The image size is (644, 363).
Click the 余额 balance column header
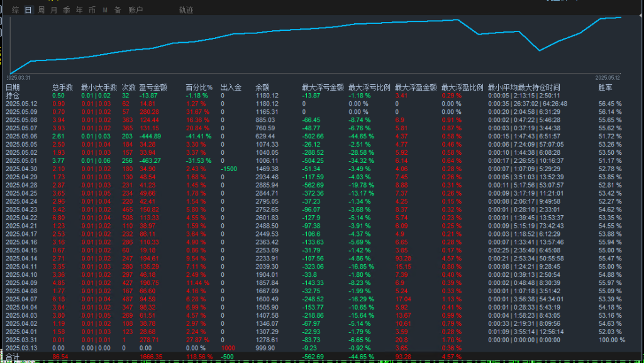tap(264, 87)
